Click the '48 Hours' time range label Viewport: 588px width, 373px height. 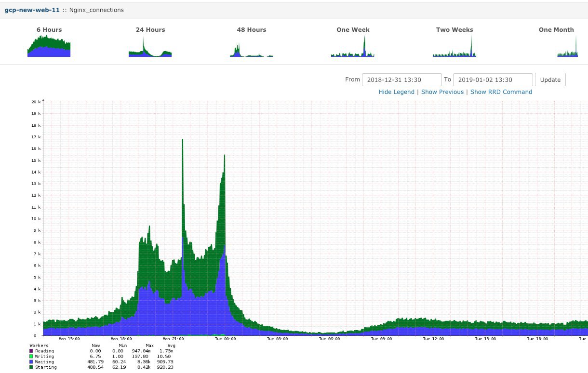pyautogui.click(x=252, y=30)
